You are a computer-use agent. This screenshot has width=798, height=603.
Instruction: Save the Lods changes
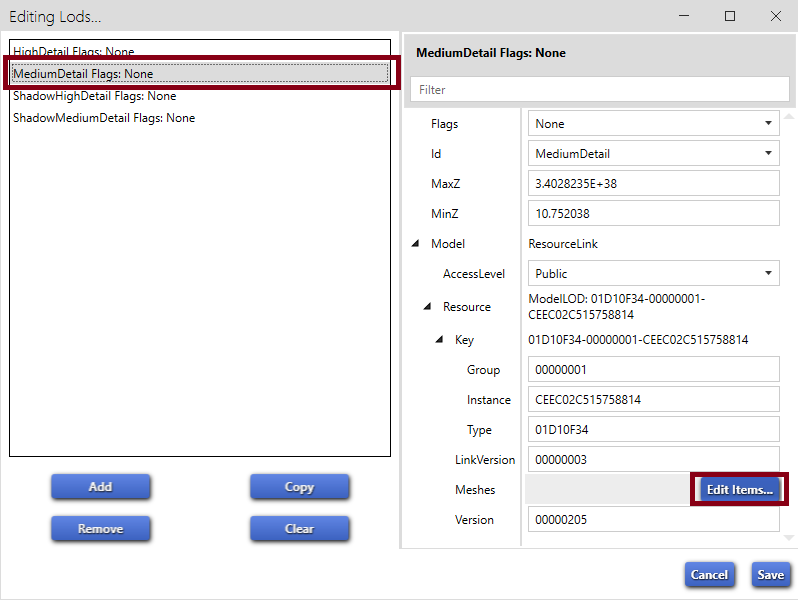pos(771,575)
